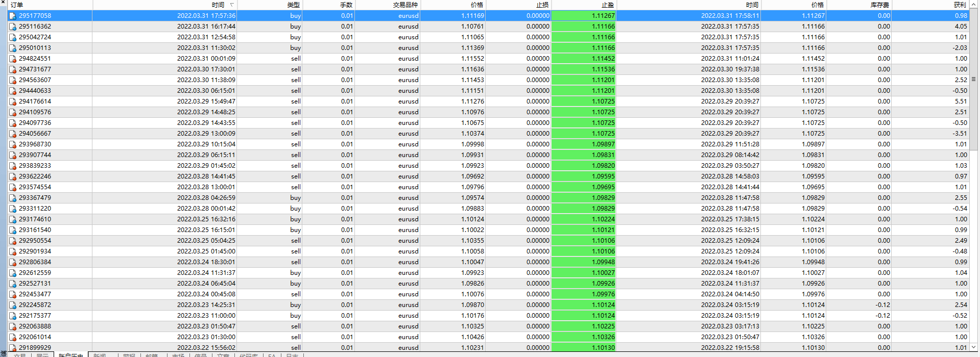Click profit value -3.51
980x357 pixels.
pyautogui.click(x=960, y=134)
